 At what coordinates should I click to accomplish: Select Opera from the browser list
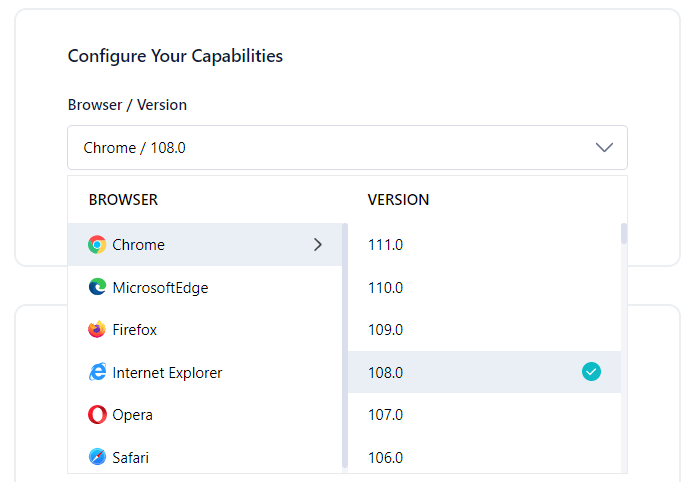tap(204, 414)
